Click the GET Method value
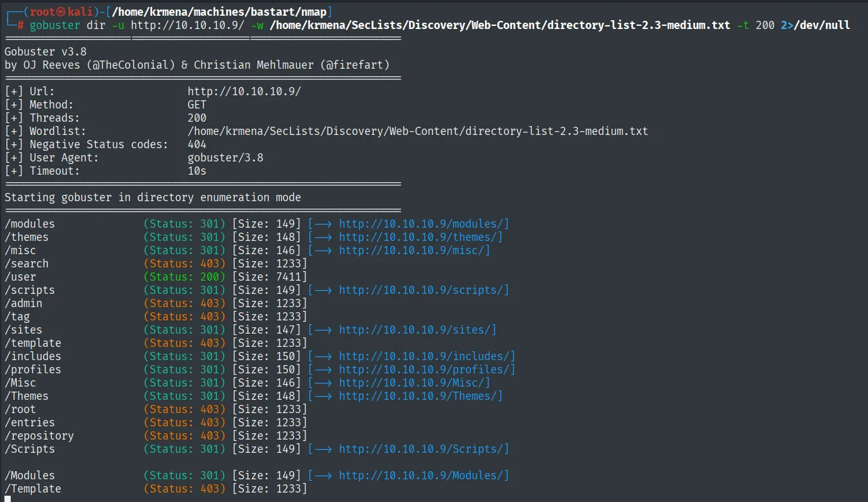Viewport: 868px width, 502px height. (197, 105)
